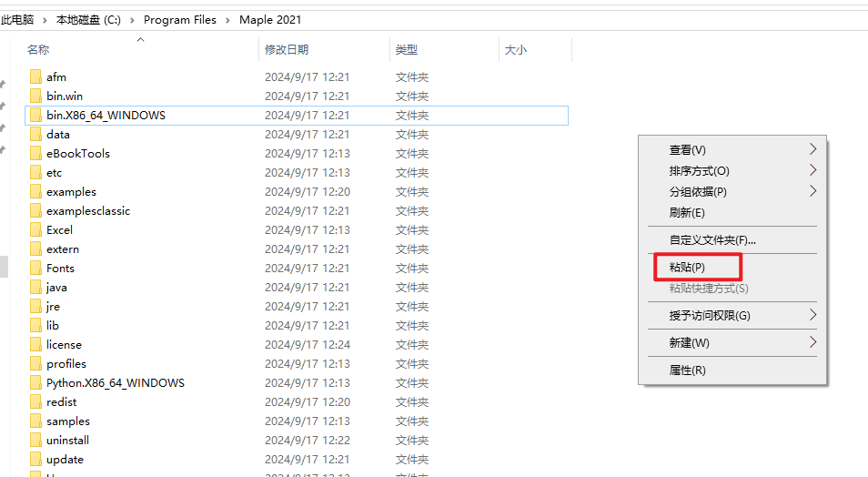Click the Excel folder icon

pos(36,229)
